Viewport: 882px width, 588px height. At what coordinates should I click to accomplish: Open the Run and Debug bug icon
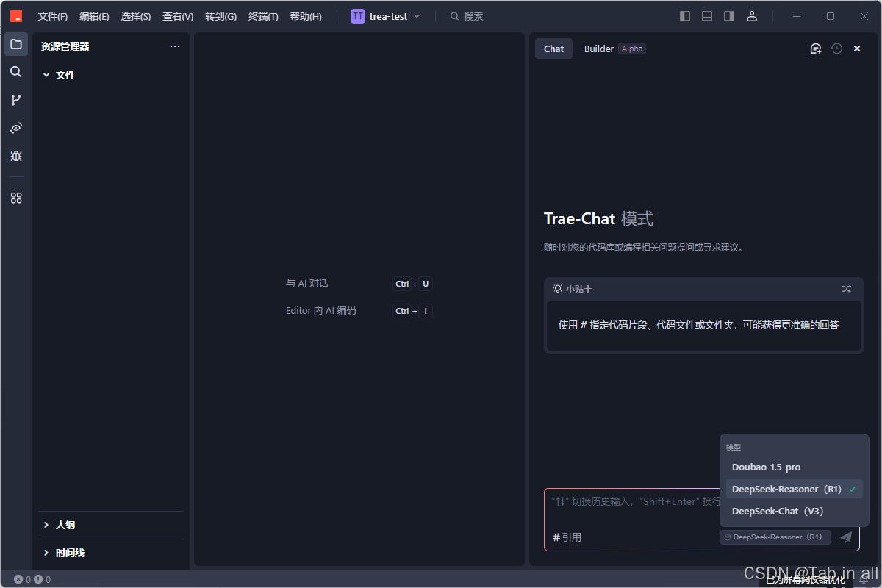16,156
